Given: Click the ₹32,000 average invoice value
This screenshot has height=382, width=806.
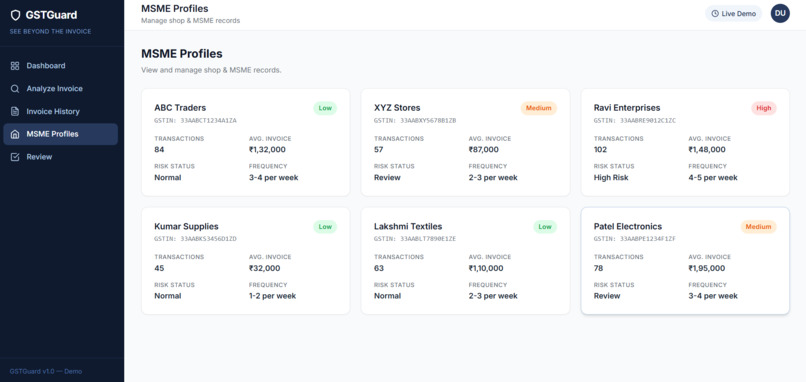Looking at the screenshot, I should 265,268.
